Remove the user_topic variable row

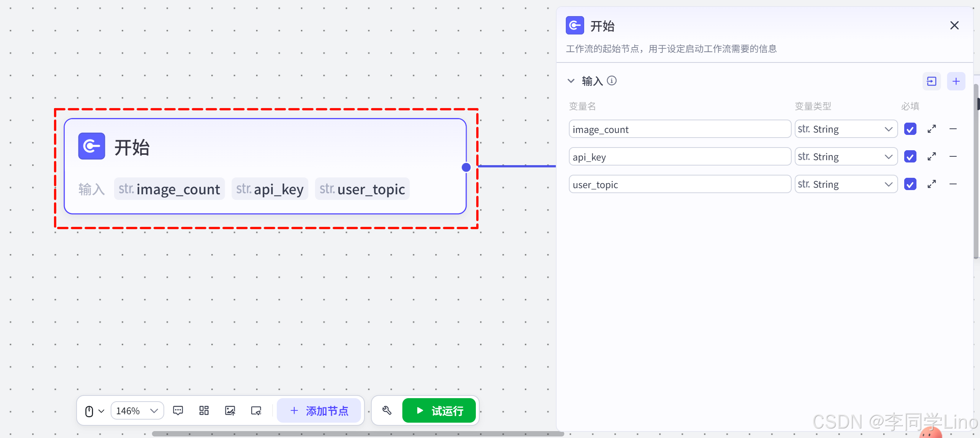click(x=953, y=184)
